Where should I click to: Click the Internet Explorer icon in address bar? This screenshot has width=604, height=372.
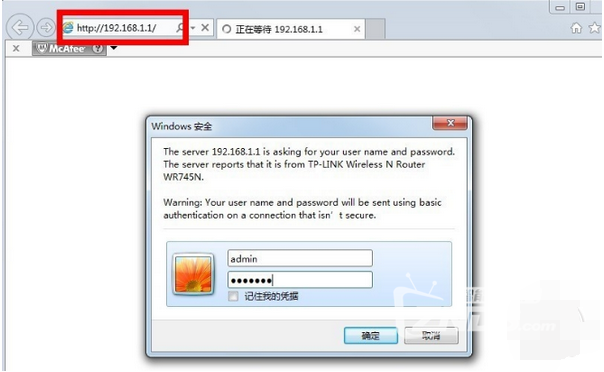(x=68, y=28)
